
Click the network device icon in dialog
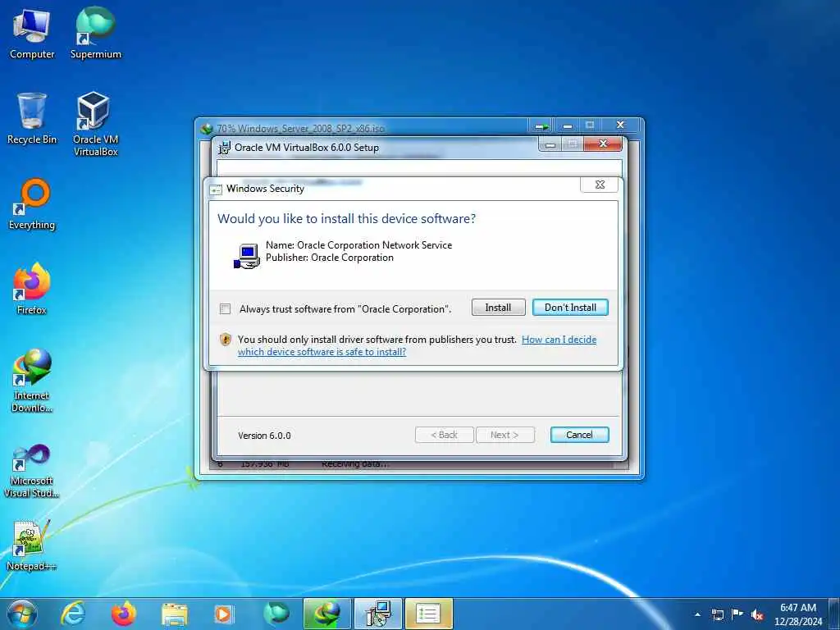point(246,256)
